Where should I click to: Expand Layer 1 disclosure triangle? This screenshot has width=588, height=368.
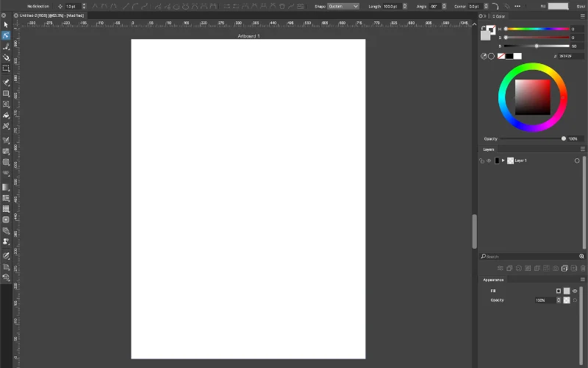[503, 160]
